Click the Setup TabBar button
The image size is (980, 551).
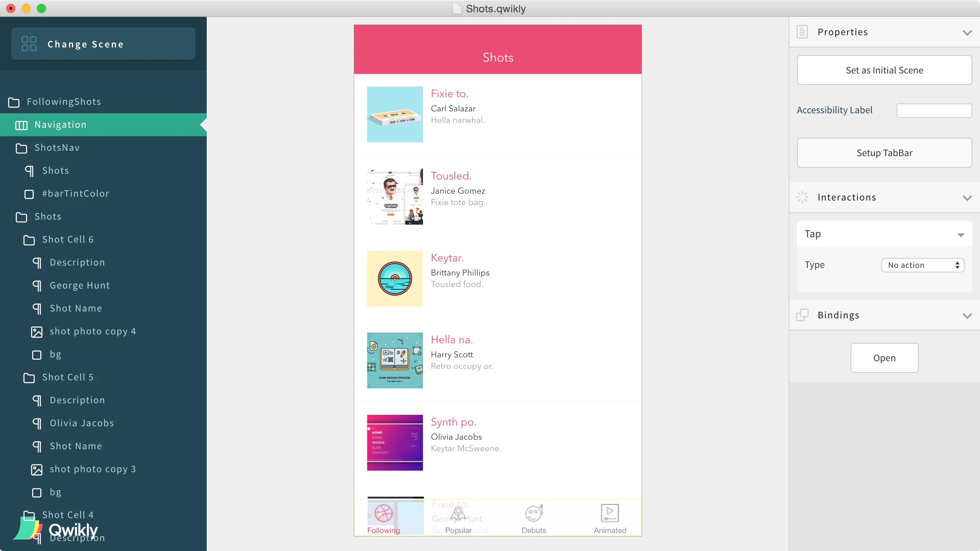(x=884, y=153)
